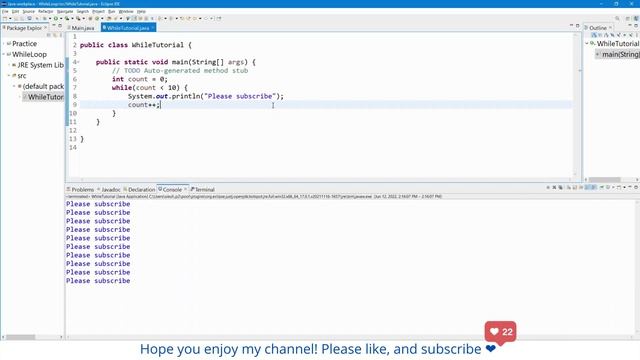The image size is (640, 360).
Task: Open the Problems view tab
Action: 81,189
